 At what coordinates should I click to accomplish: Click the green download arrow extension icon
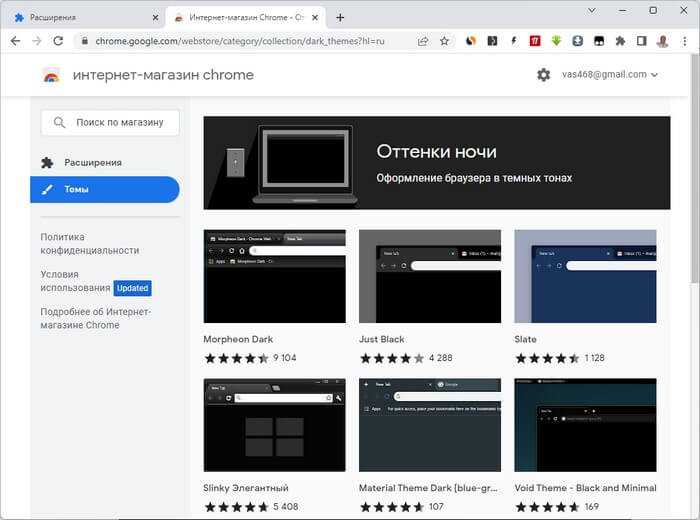click(x=556, y=41)
